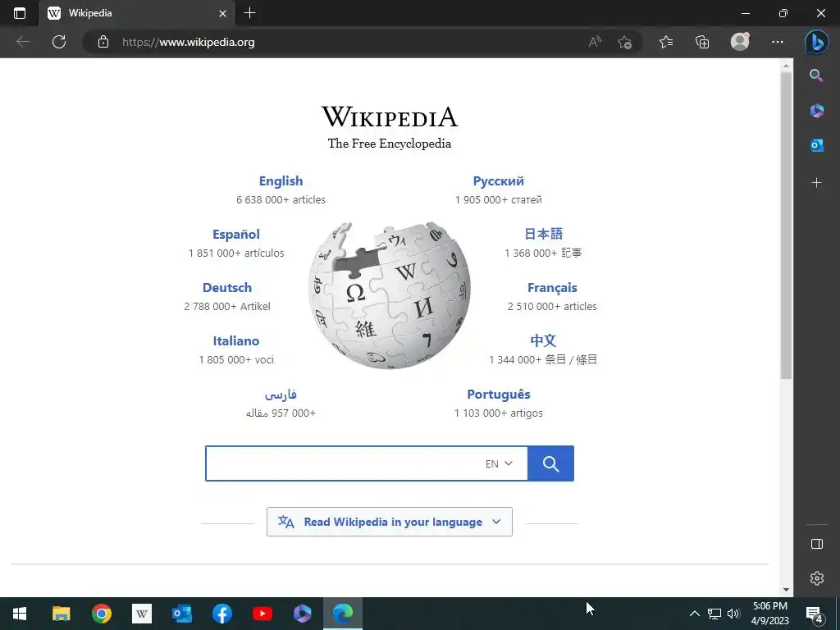The image size is (840, 630).
Task: Open Outlook in the Edge sidebar
Action: (816, 145)
